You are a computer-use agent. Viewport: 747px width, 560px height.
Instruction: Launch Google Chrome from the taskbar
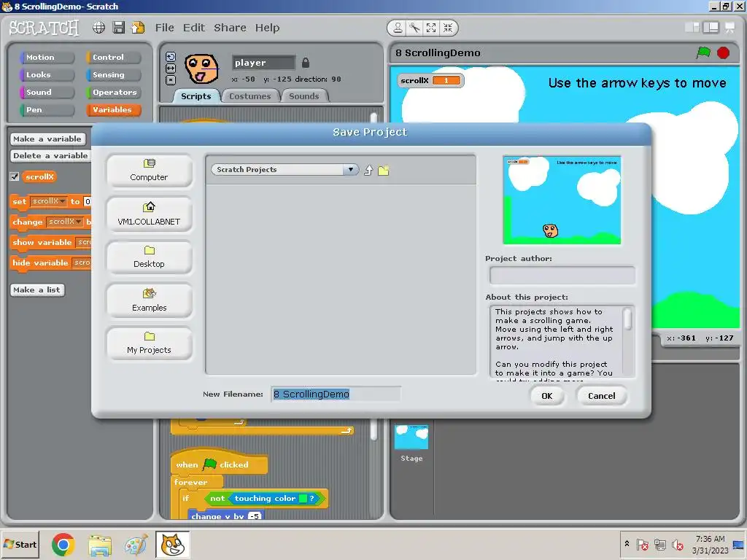pos(63,545)
